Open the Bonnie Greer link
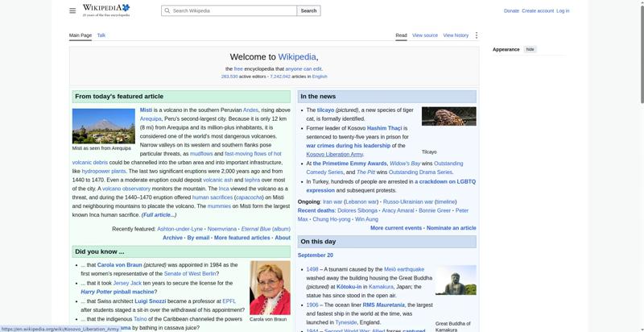The image size is (644, 332). [435, 210]
